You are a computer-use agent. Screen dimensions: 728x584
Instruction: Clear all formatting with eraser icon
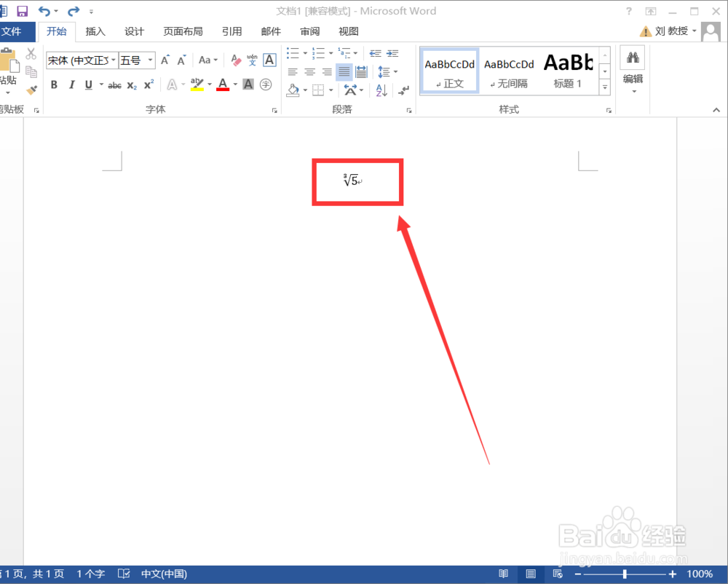click(236, 60)
